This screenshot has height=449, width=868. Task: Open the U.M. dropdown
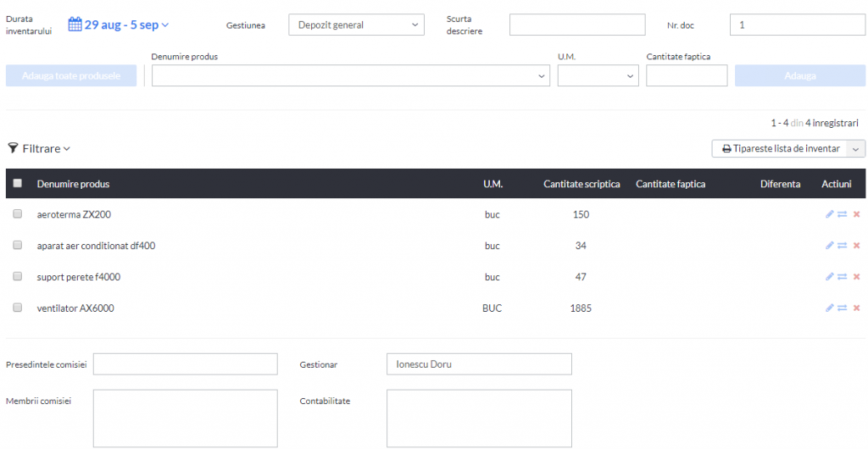point(598,75)
